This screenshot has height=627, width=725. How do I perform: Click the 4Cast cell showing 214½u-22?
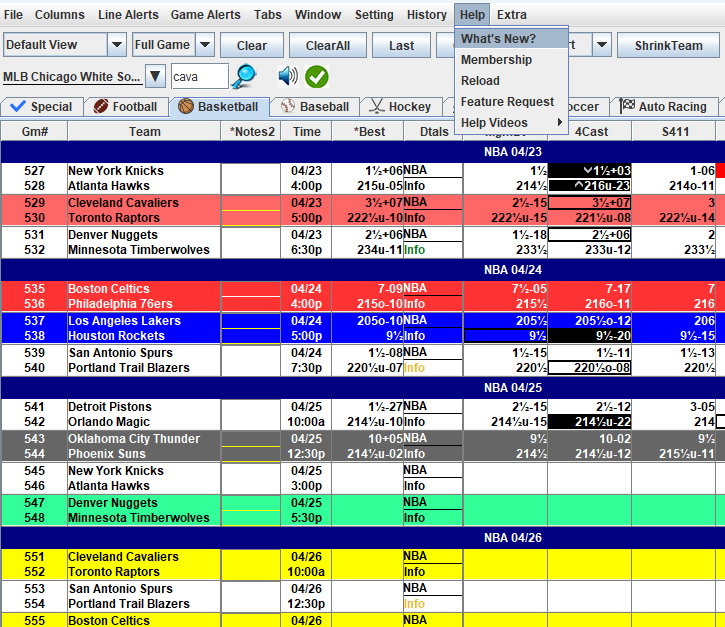pyautogui.click(x=590, y=422)
